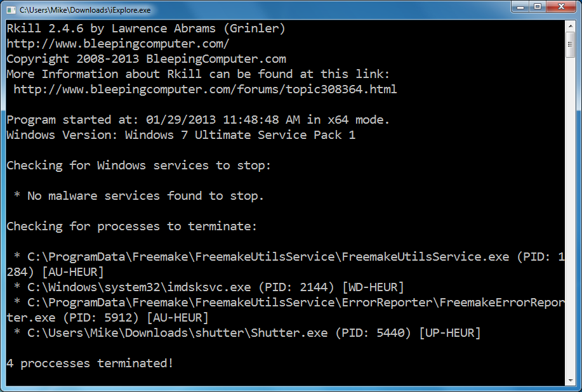Click the Rkill 2.4.6 header line
This screenshot has width=582, height=392.
[146, 29]
